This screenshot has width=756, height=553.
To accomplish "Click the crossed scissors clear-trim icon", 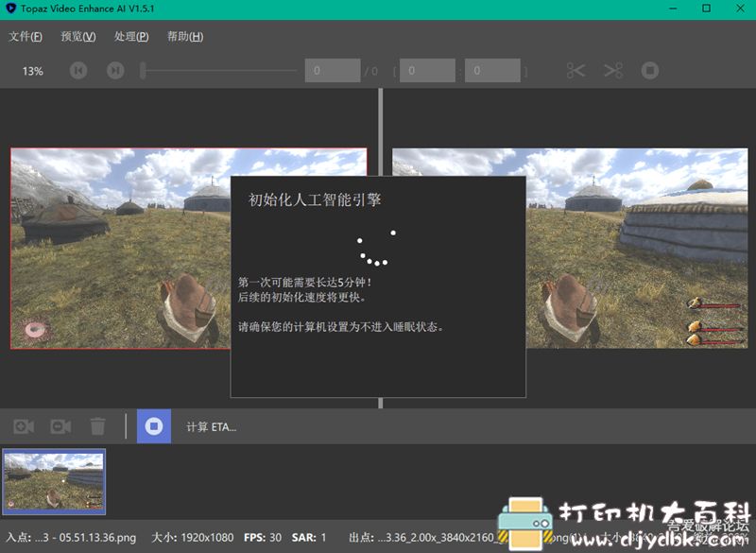I will coord(613,70).
